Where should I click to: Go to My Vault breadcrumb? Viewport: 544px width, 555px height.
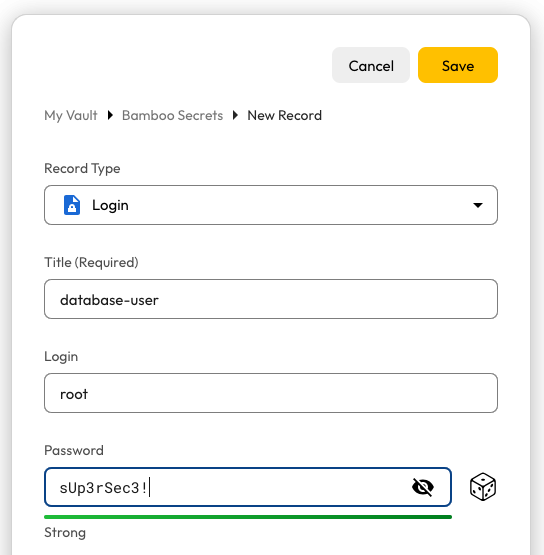click(70, 115)
